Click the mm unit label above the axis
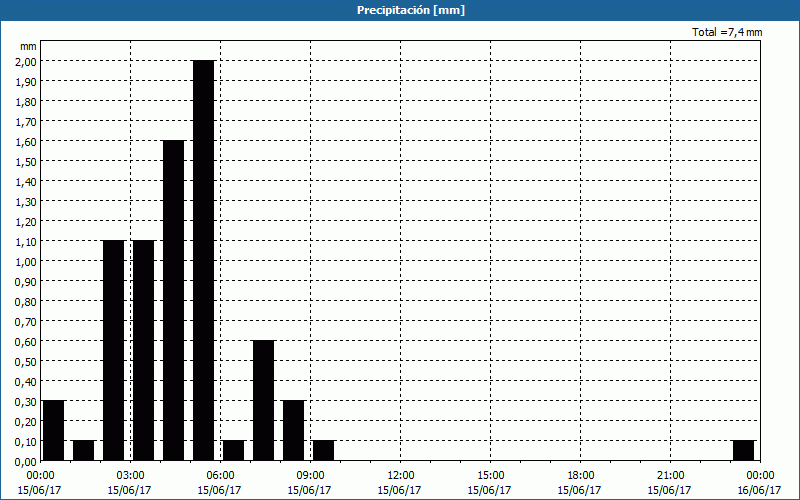This screenshot has width=800, height=500. [28, 46]
